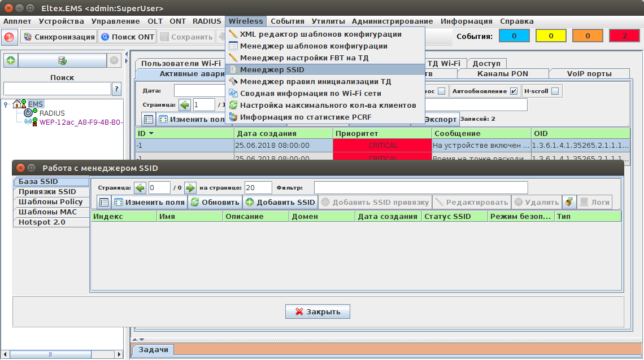Click the red events counter
Viewport: 644px width, 360px height.
tap(625, 36)
